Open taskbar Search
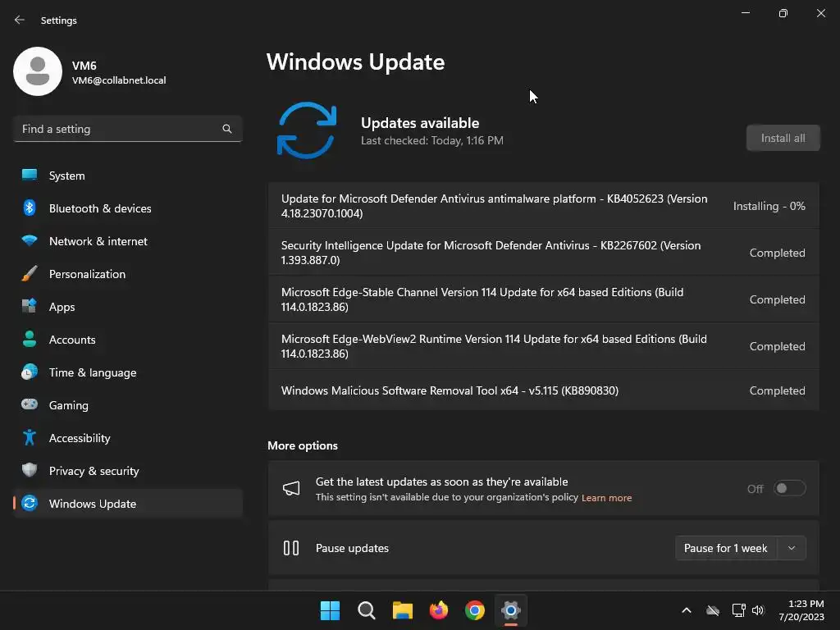 pos(367,610)
